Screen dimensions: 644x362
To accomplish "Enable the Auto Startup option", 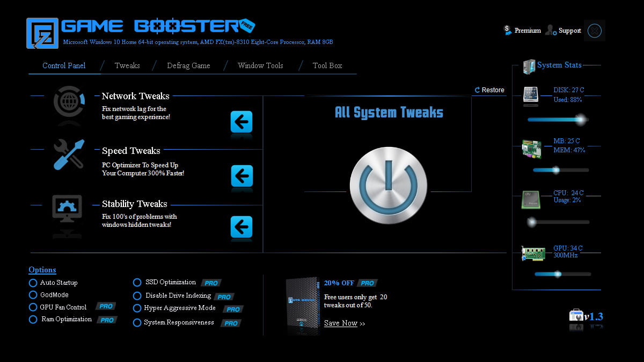I will tap(33, 283).
